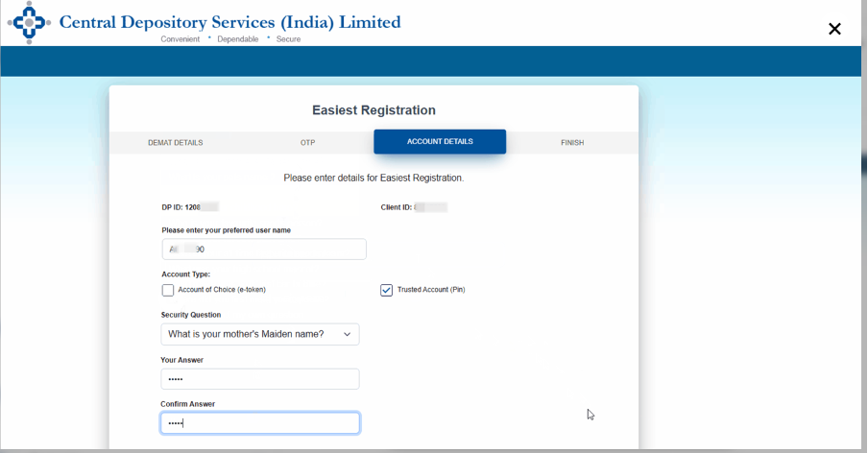Click the 'Please enter details' instruction text
The height and width of the screenshot is (453, 868).
click(x=374, y=178)
